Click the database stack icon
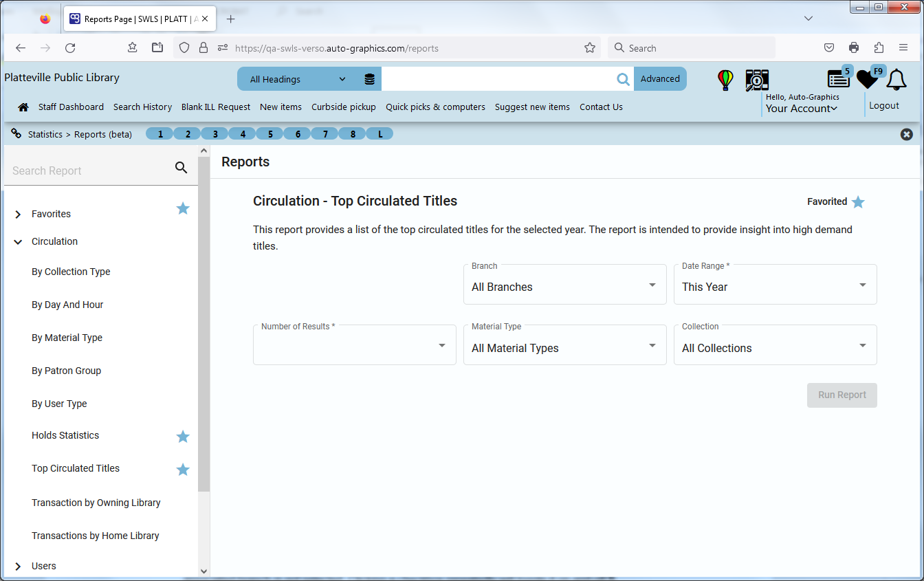The image size is (924, 581). (x=369, y=79)
